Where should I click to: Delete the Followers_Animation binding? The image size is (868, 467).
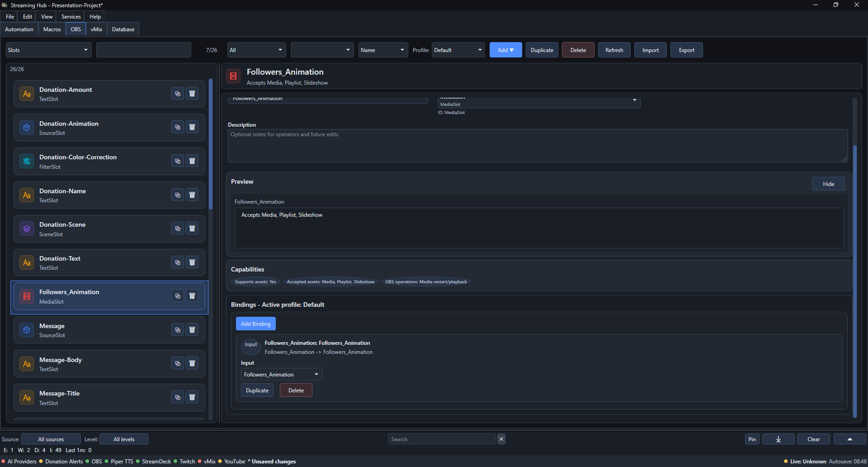coord(296,390)
